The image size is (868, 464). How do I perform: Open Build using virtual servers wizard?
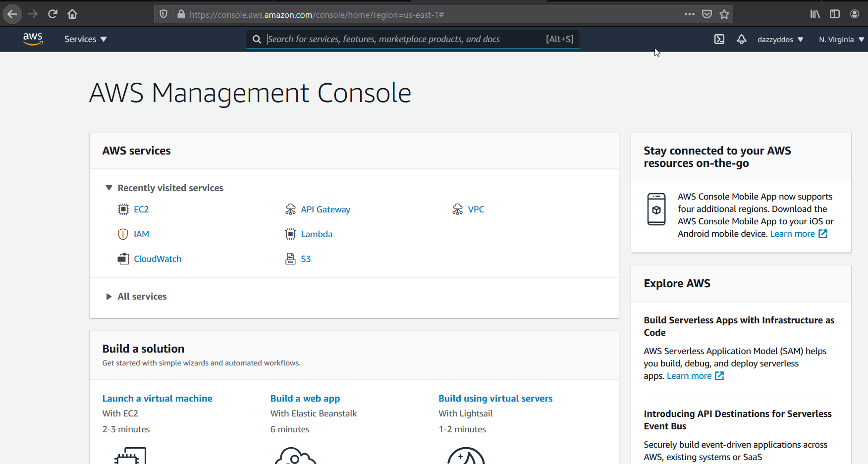click(495, 398)
